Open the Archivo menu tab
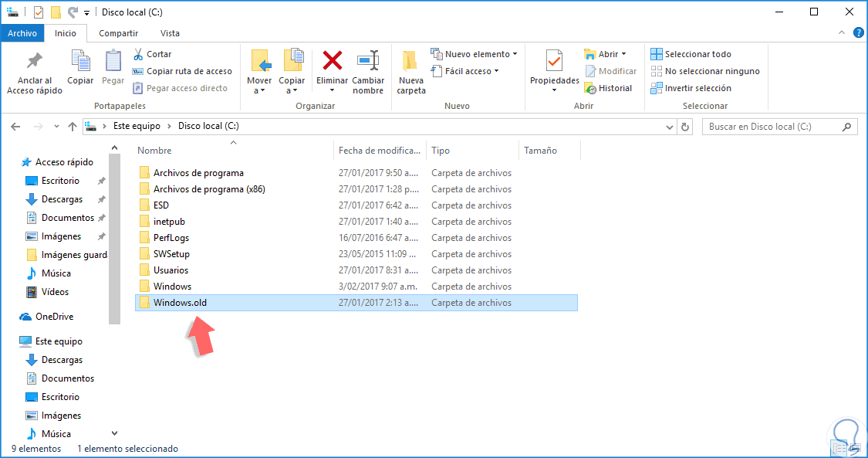 22,33
